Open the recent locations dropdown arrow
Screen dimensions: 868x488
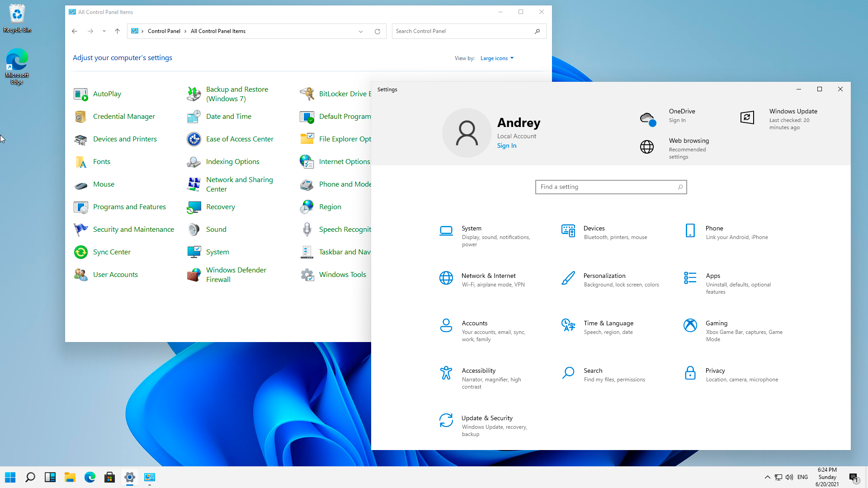coord(104,31)
